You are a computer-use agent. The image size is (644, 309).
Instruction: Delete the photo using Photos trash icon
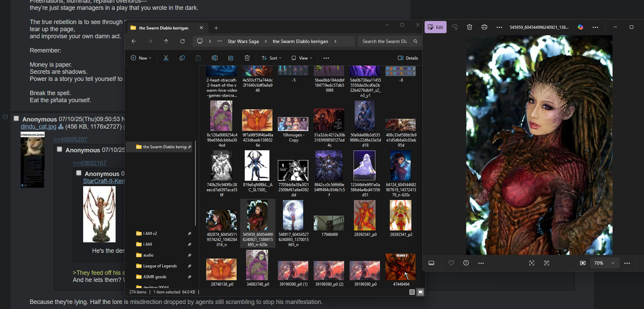[x=470, y=27]
